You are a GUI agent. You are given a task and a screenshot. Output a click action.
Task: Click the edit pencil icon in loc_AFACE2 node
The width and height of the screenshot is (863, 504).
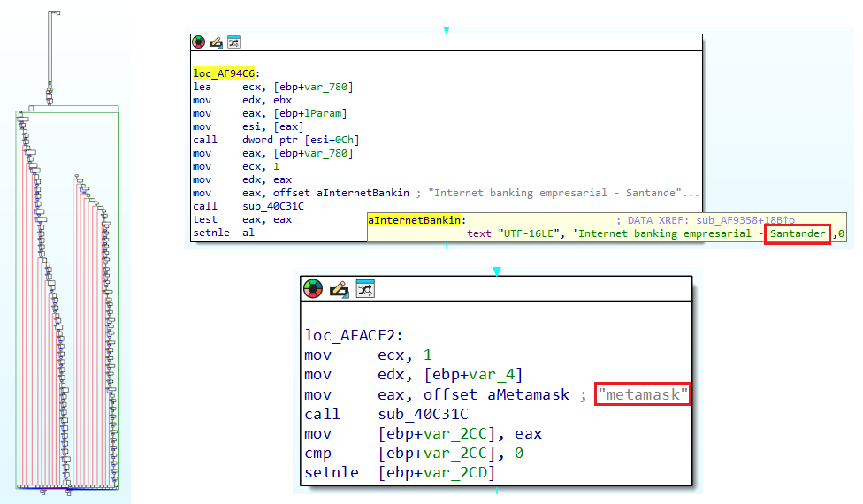(x=338, y=288)
